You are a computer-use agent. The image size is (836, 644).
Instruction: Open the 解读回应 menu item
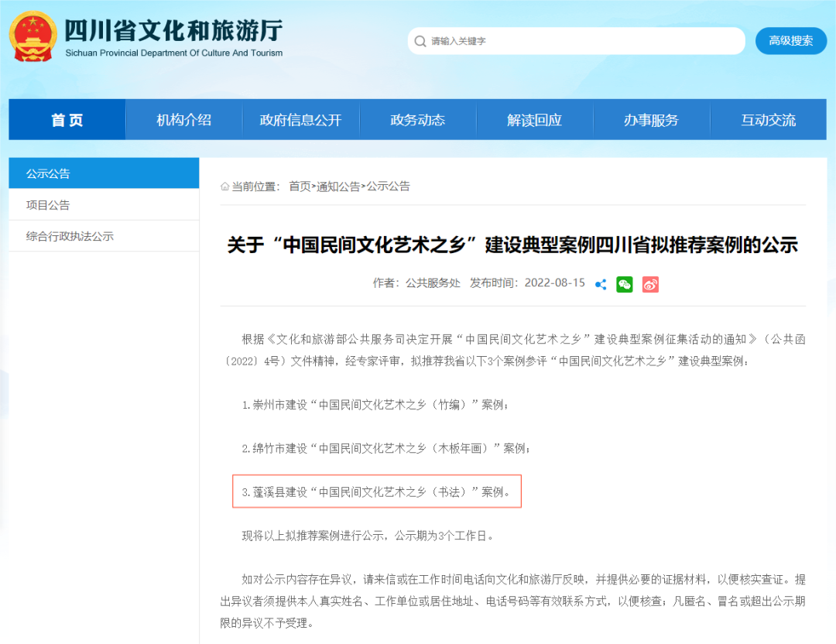point(534,120)
